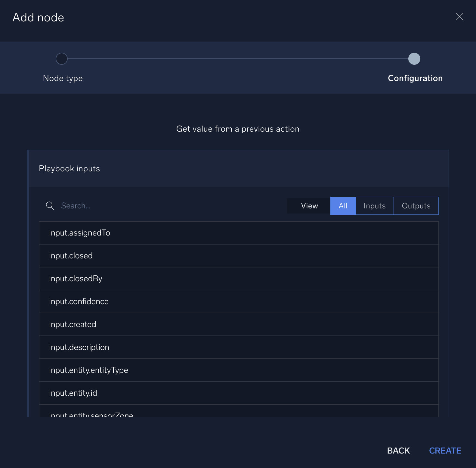
Task: Select the All view filter
Action: (x=343, y=206)
